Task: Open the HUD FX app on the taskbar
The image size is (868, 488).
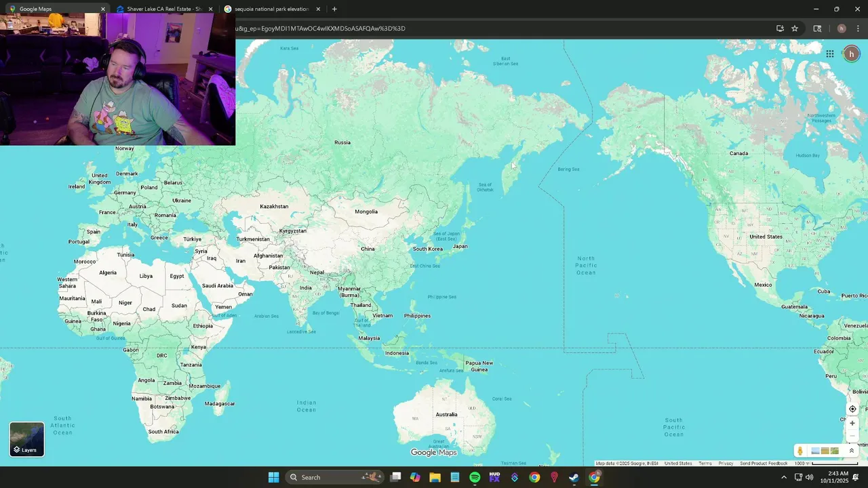Action: click(x=494, y=477)
